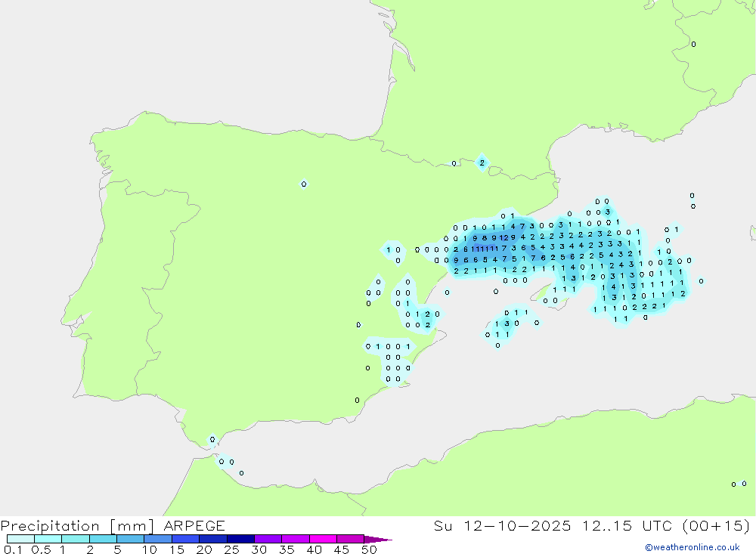Click the "0.1" legend label
This screenshot has width=756, height=554.
pos(13,549)
